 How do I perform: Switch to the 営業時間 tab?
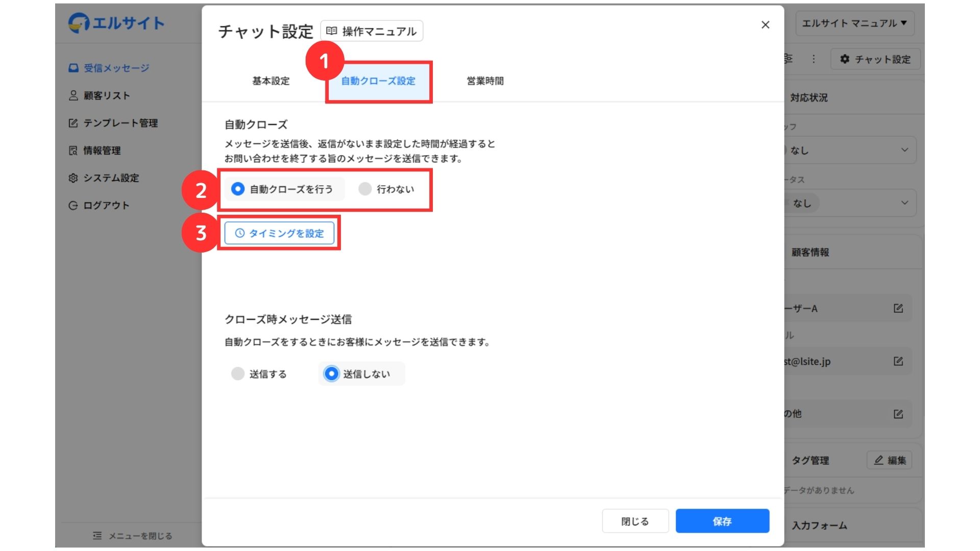[485, 81]
